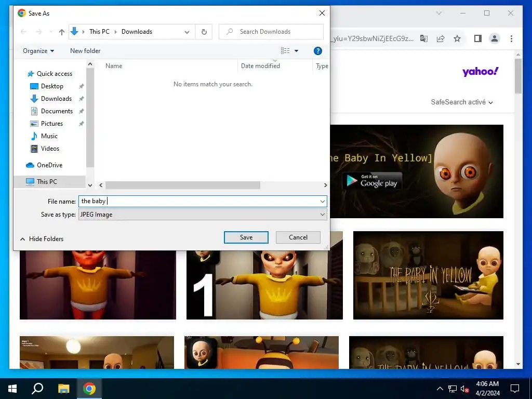The height and width of the screenshot is (399, 532).
Task: Click the file list scroll right arrow
Action: (x=325, y=185)
